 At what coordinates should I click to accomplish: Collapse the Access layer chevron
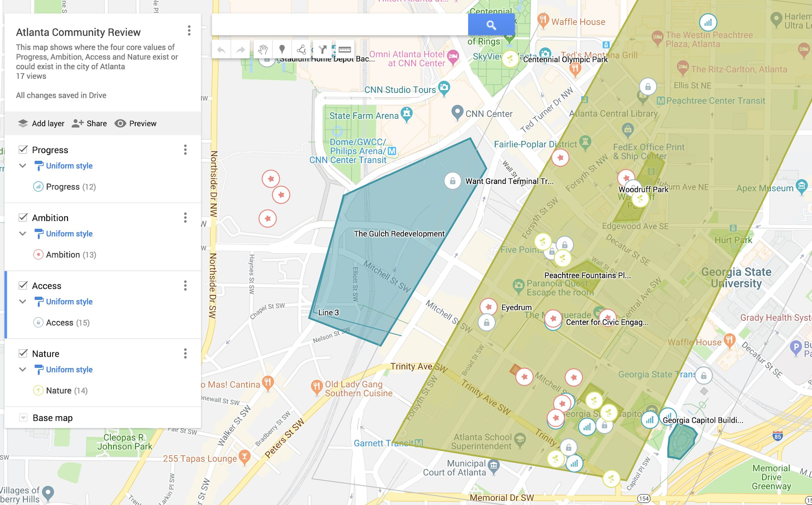[x=23, y=302]
